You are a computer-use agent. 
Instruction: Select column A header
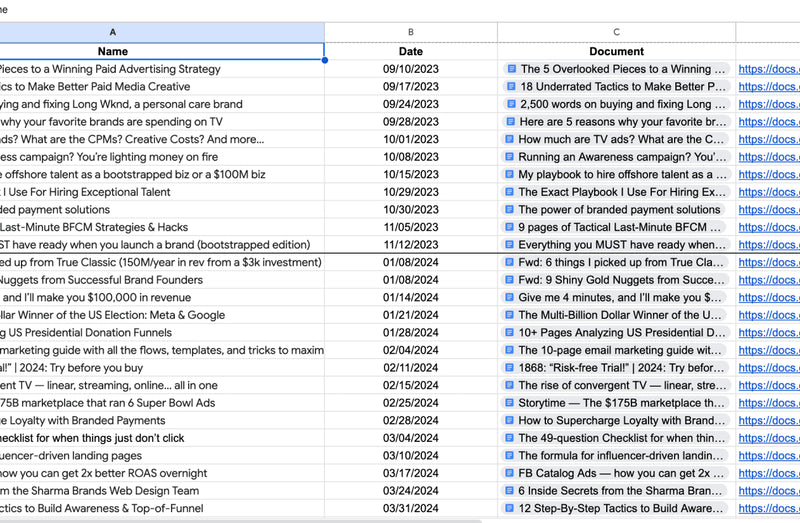coord(112,32)
